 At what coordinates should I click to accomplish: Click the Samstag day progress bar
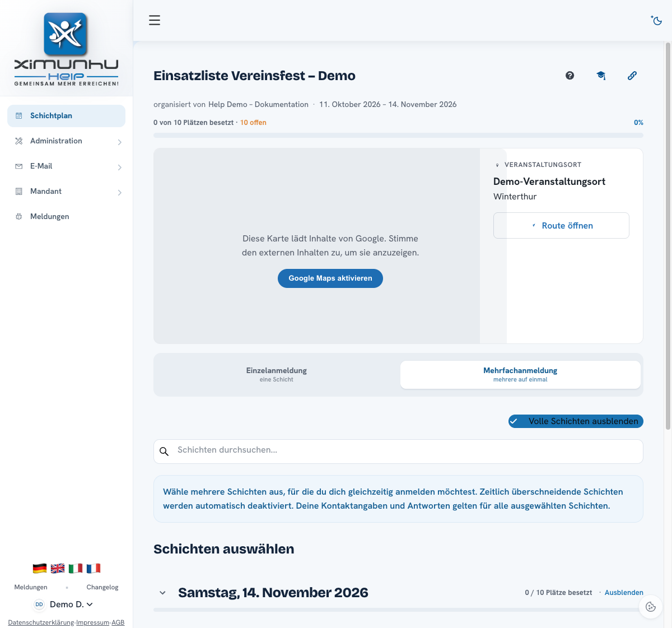398,610
